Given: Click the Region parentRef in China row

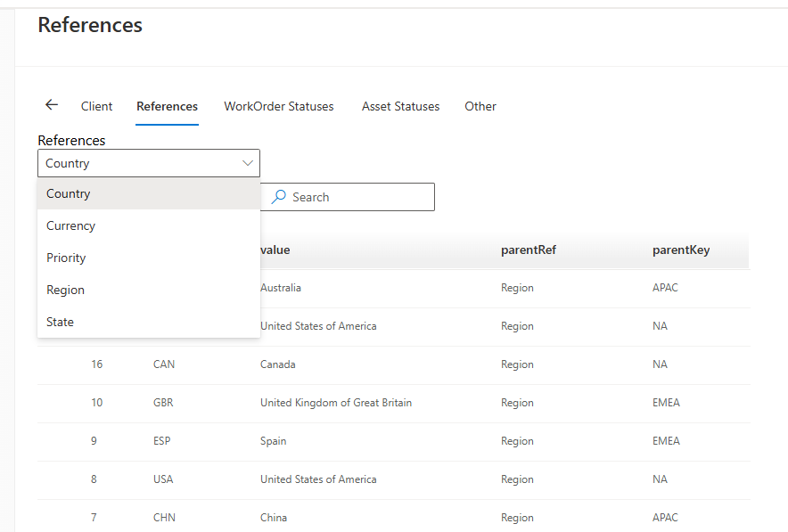Looking at the screenshot, I should (x=517, y=518).
